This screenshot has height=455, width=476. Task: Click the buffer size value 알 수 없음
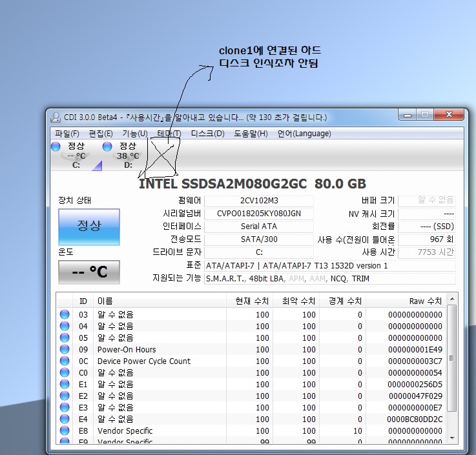click(427, 200)
